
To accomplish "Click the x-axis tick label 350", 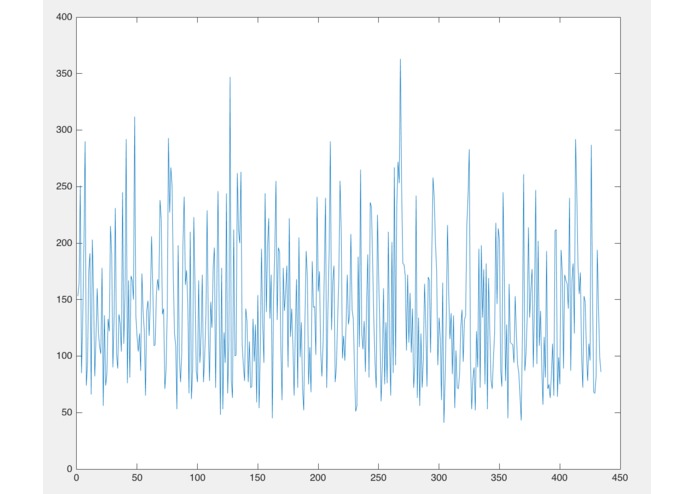I will 499,478.
